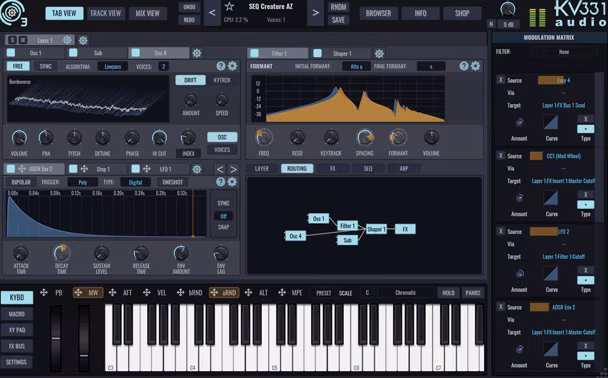Screen dimensions: 608x378
Task: Open the Final Formant dropdown
Action: 431,66
